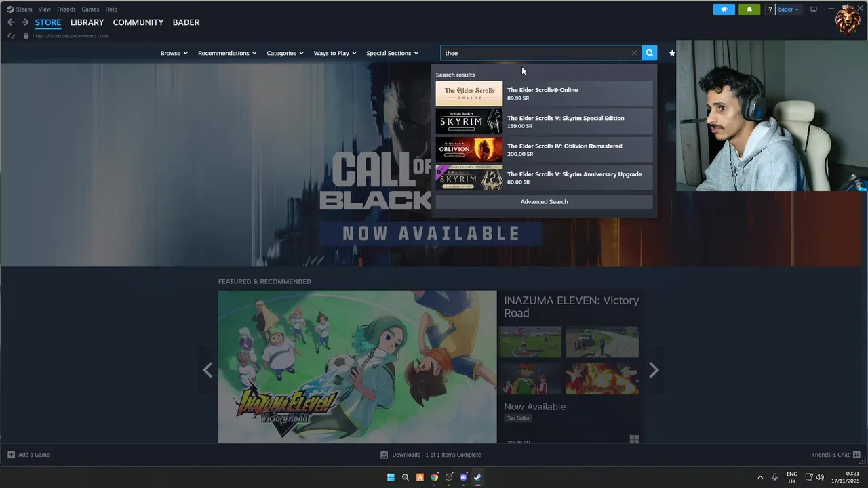Click Downloads 1 of 1 Items Complete
This screenshot has width=868, height=488.
click(x=437, y=455)
